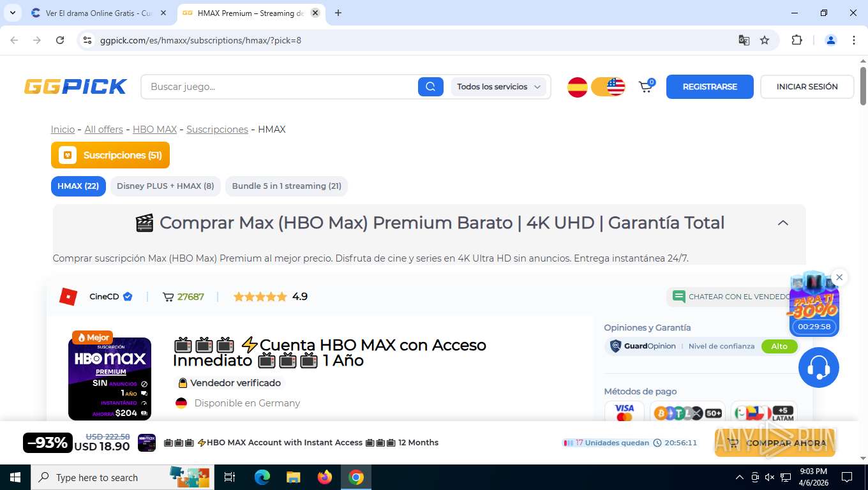Open Firefox from taskbar
Screen dimensions: 868x490
pyautogui.click(x=325, y=477)
